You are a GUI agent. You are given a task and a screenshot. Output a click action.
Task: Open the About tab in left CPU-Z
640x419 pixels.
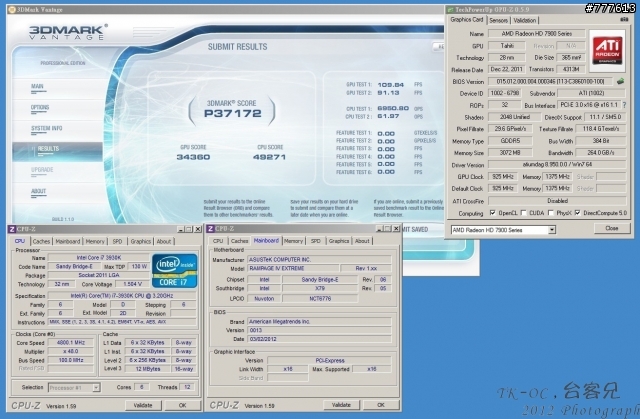point(164,242)
